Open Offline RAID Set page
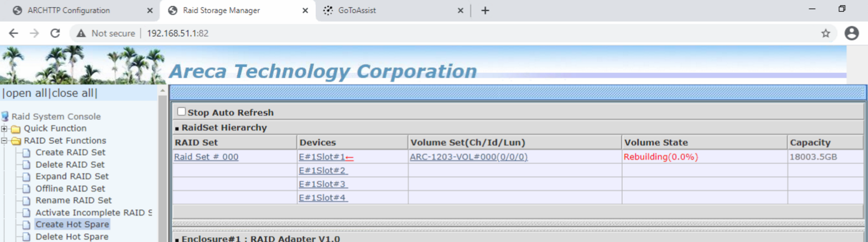The width and height of the screenshot is (868, 242). (70, 189)
